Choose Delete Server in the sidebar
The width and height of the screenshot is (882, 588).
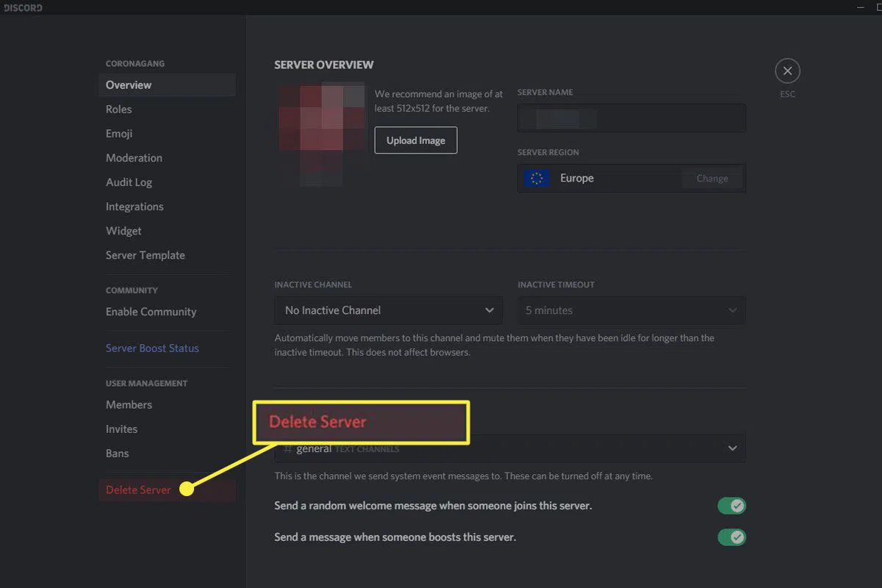click(x=167, y=490)
